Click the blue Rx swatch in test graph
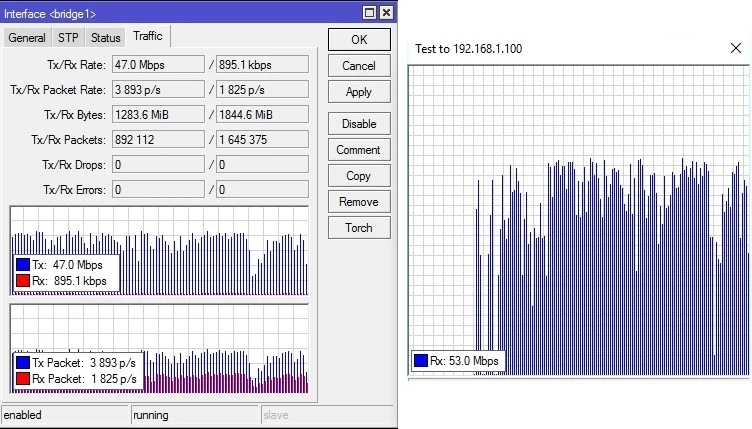Screen dimensions: 752x429 (421, 360)
